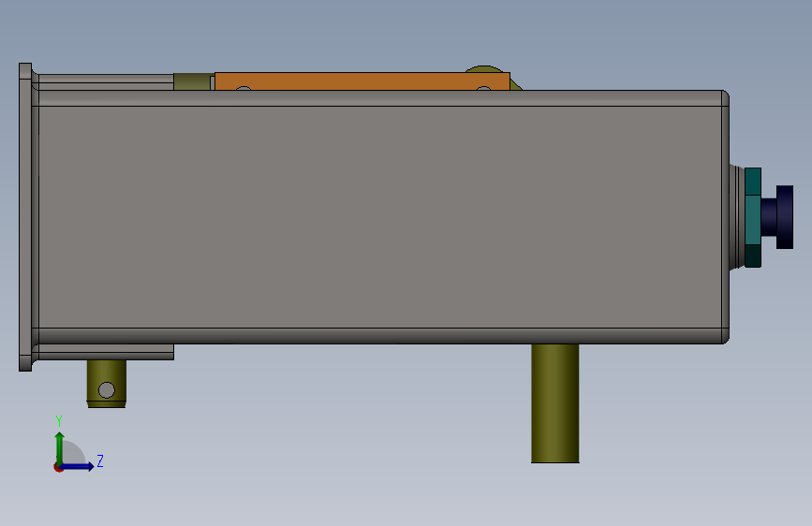812x526 pixels.
Task: Pick the teal hex nut at the right end
Action: [x=753, y=217]
